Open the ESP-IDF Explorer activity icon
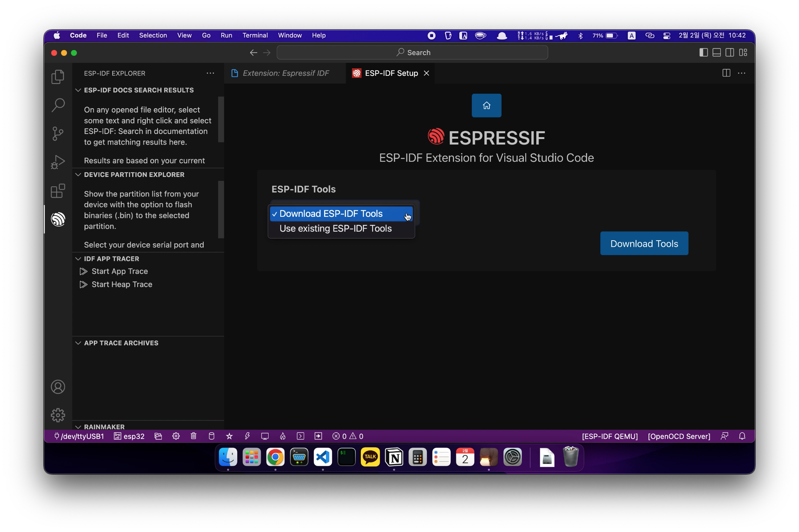Screen dimensions: 799x532 coord(58,219)
